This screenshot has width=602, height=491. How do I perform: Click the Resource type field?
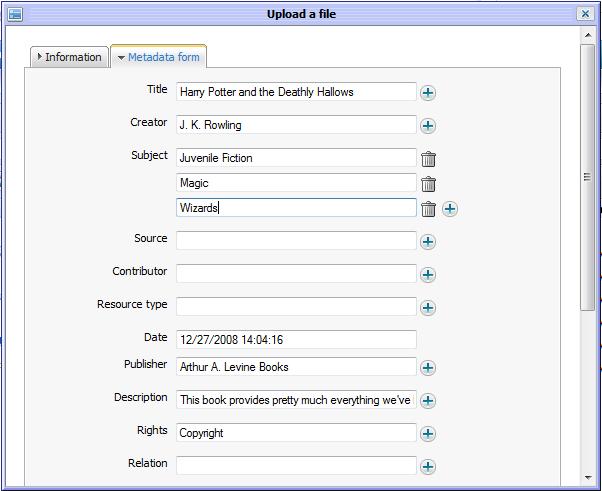coord(296,307)
